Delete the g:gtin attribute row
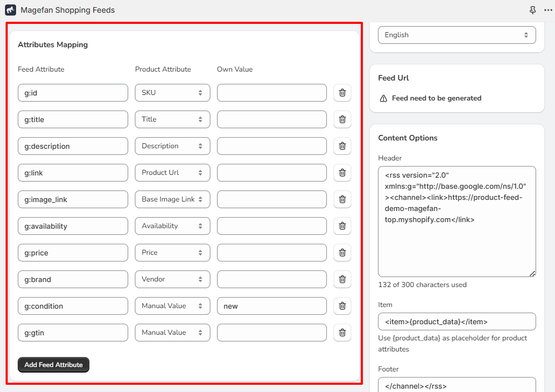The height and width of the screenshot is (392, 555). [x=342, y=333]
